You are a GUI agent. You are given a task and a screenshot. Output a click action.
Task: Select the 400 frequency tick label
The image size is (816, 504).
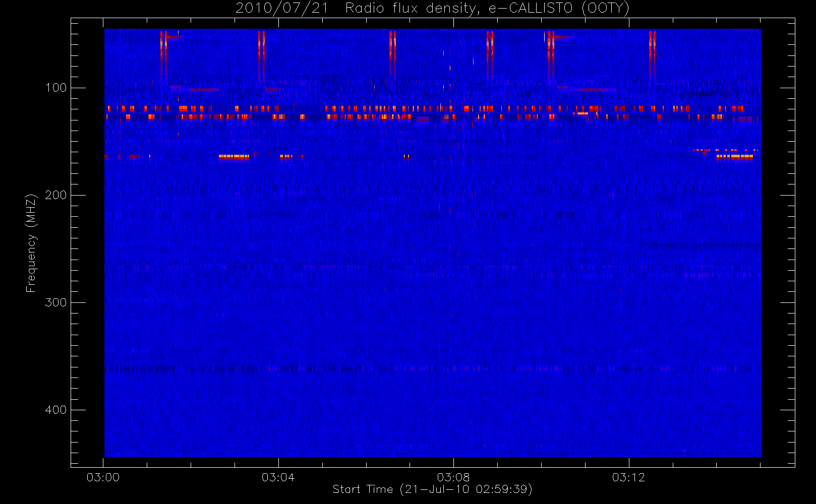(x=56, y=410)
